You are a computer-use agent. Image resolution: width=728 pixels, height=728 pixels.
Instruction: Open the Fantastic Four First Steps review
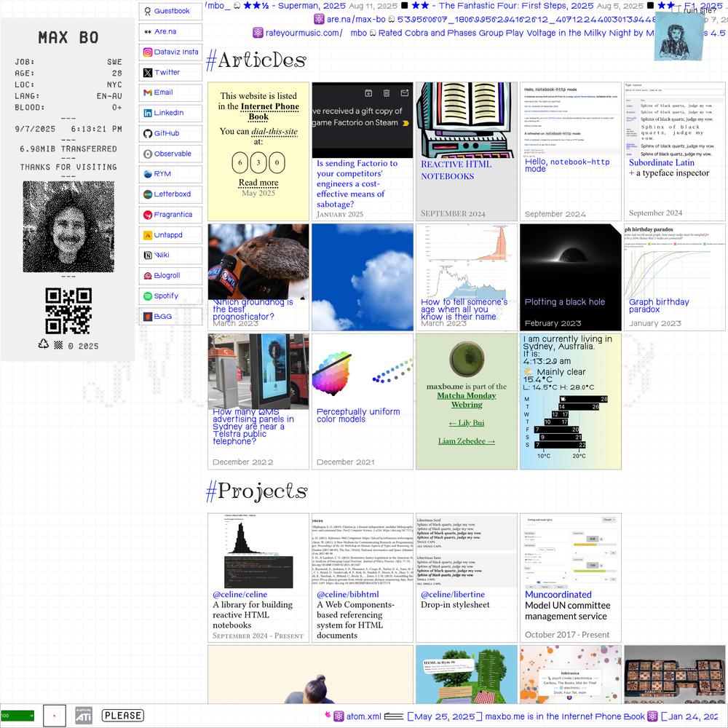click(502, 6)
